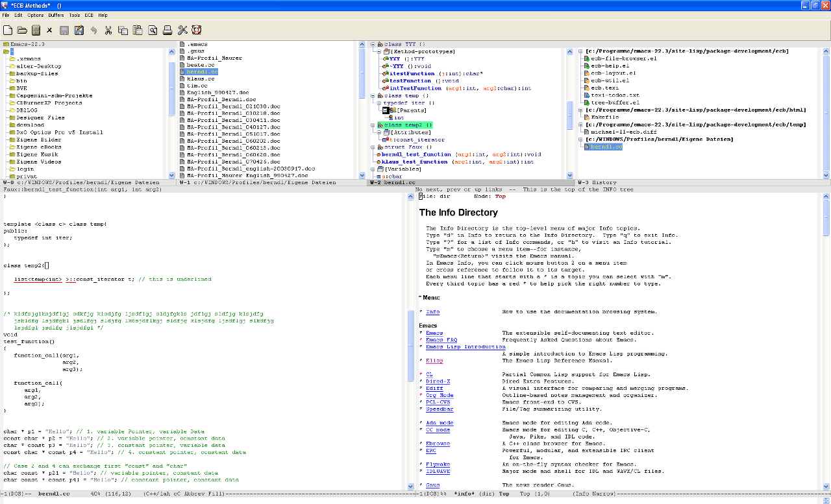The image size is (831, 504).
Task: Open the Speedbar info link
Action: point(439,409)
